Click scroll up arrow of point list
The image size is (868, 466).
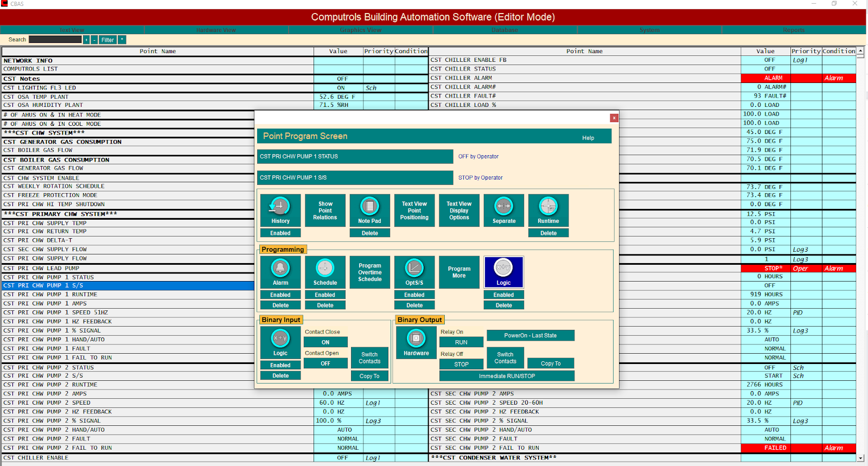(x=860, y=51)
